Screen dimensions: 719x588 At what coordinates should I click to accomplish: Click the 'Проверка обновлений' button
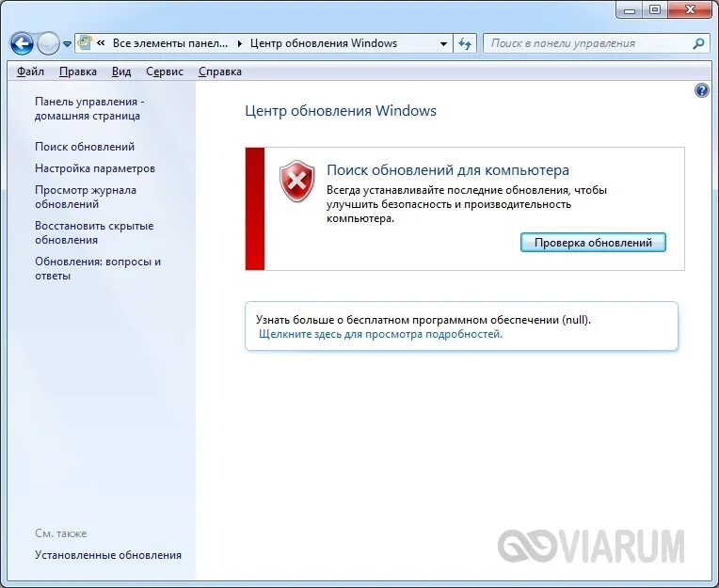pos(593,243)
